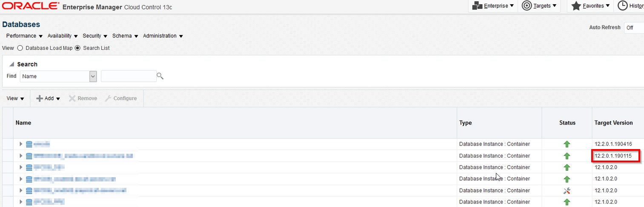Select the Database Load Map radio button

[20, 48]
